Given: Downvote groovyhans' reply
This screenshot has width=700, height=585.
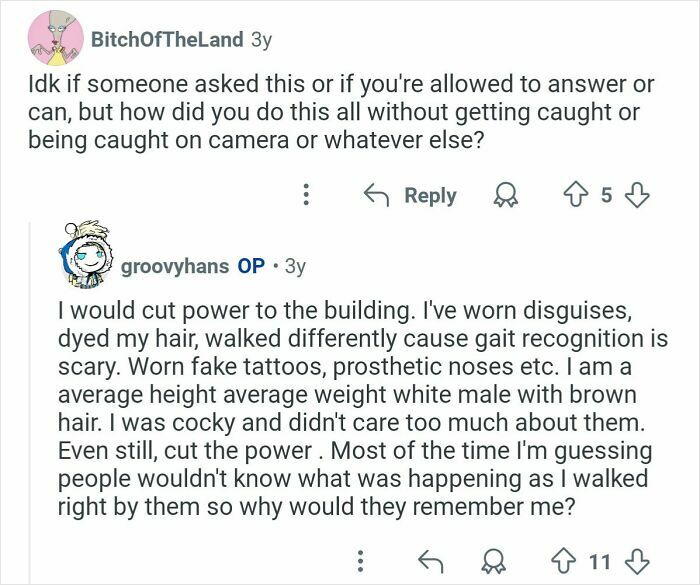Looking at the screenshot, I should [636, 562].
